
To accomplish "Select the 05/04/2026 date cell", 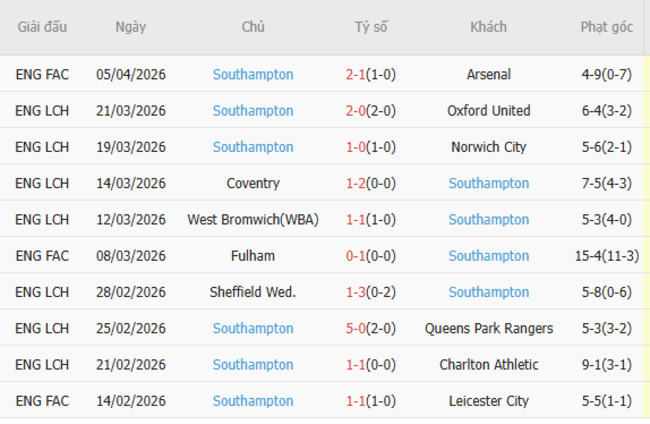I will click(130, 74).
